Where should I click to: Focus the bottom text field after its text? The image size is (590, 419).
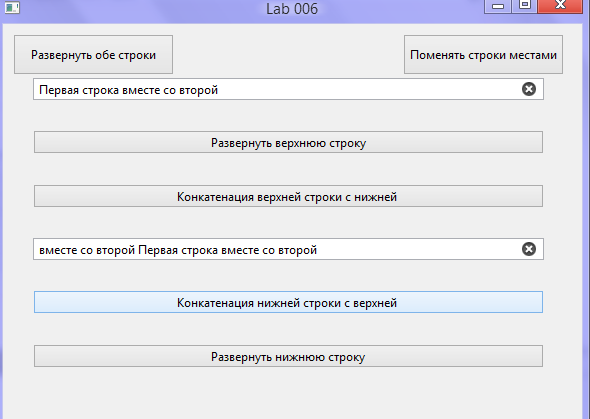click(x=418, y=249)
